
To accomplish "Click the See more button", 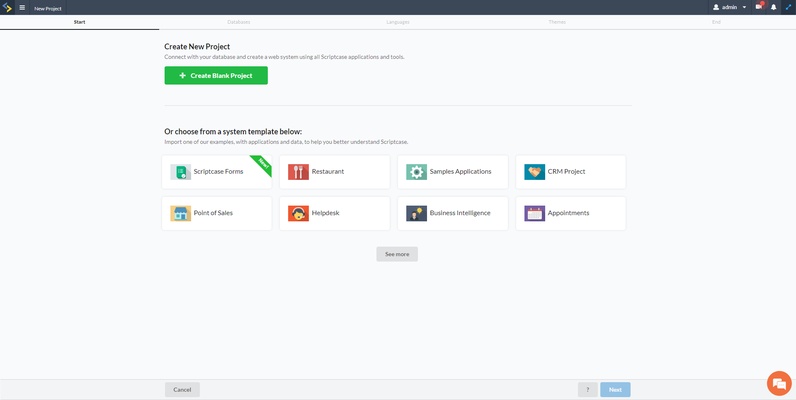I will point(397,254).
